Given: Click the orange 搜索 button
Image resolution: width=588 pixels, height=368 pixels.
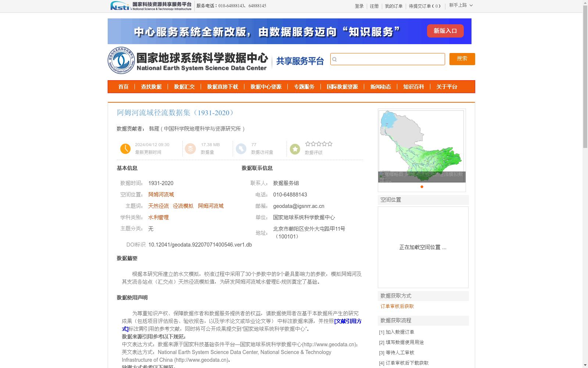Looking at the screenshot, I should coord(462,59).
